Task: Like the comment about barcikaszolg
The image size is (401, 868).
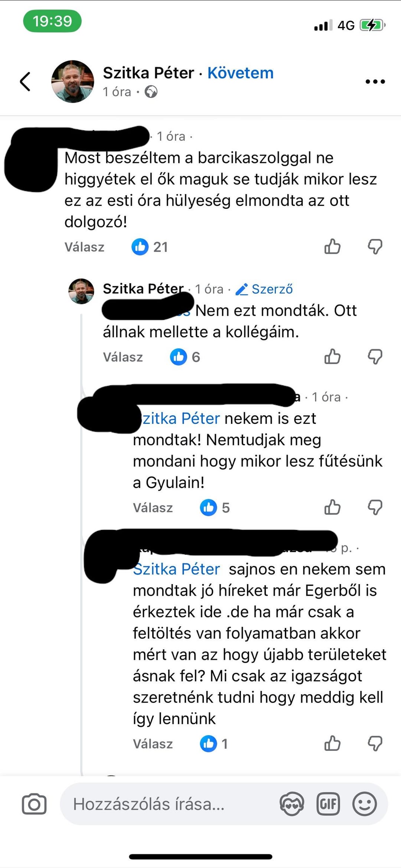Action: tap(332, 246)
